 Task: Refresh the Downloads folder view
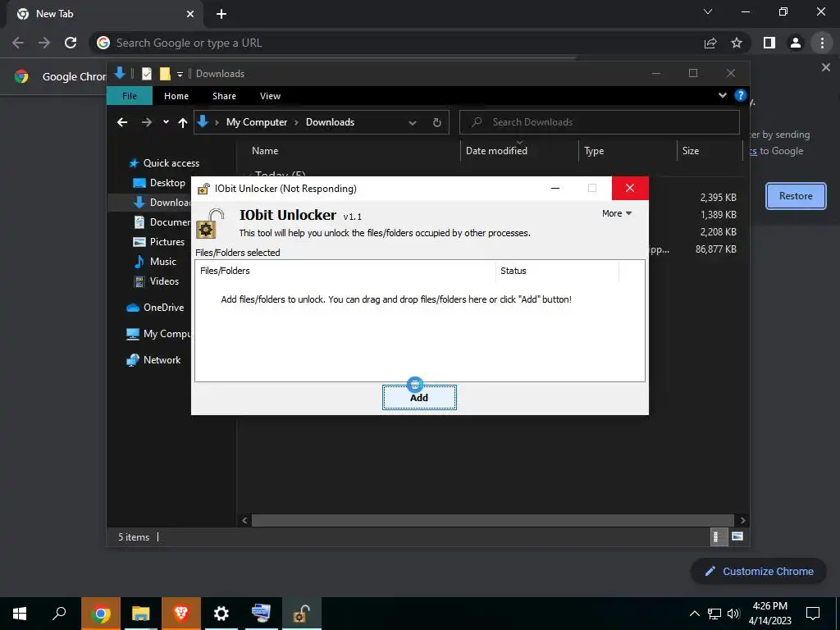437,123
